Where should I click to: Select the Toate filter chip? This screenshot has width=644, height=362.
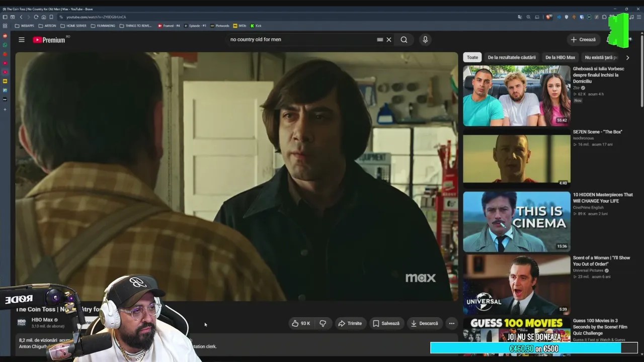(472, 57)
